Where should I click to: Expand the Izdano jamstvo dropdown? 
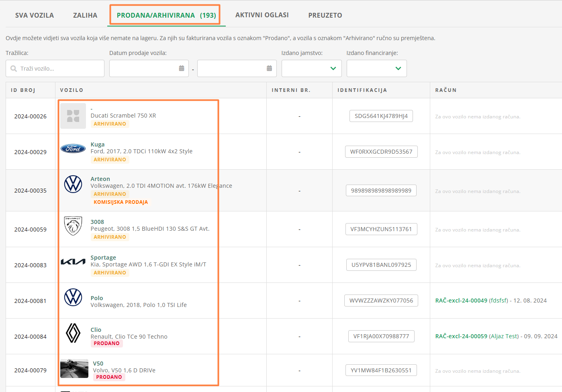[x=312, y=69]
